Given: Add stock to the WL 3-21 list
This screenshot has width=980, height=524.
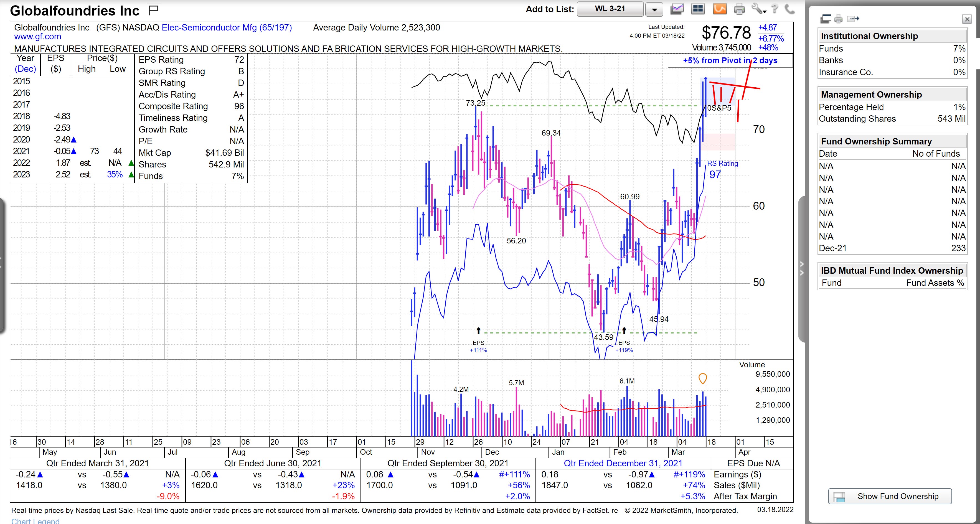Looking at the screenshot, I should tap(610, 9).
